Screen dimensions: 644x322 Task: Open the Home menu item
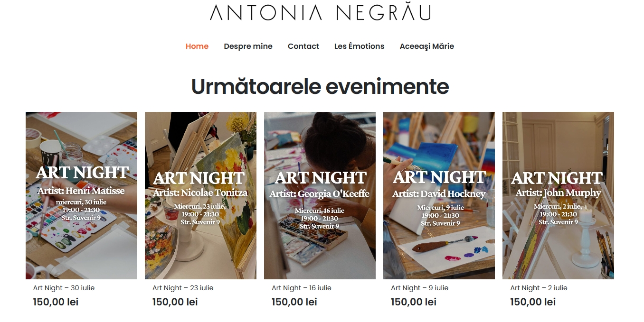pyautogui.click(x=197, y=46)
